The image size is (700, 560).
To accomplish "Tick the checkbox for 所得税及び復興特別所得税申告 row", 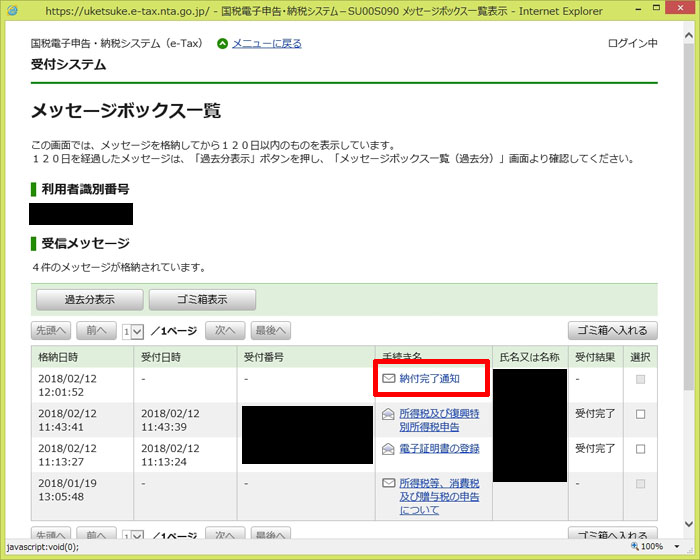I will [640, 414].
